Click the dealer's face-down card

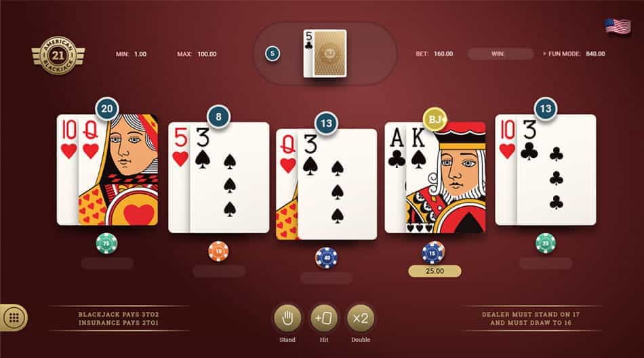[x=330, y=54]
